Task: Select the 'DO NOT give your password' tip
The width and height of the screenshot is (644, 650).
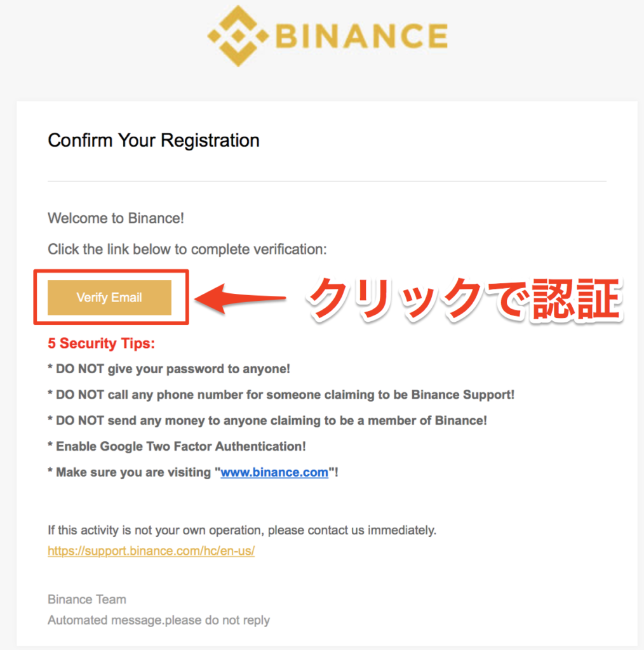Action: pos(169,369)
